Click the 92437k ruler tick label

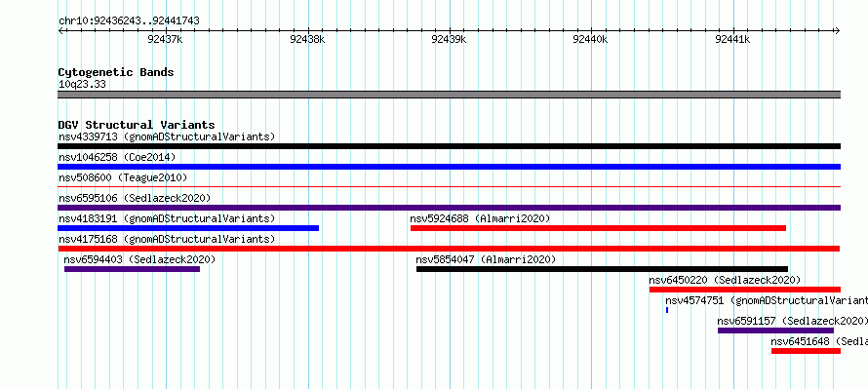pos(165,39)
